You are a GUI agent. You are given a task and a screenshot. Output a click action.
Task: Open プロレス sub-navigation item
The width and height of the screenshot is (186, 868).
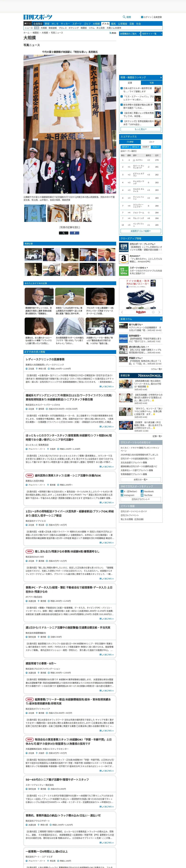(63, 28)
